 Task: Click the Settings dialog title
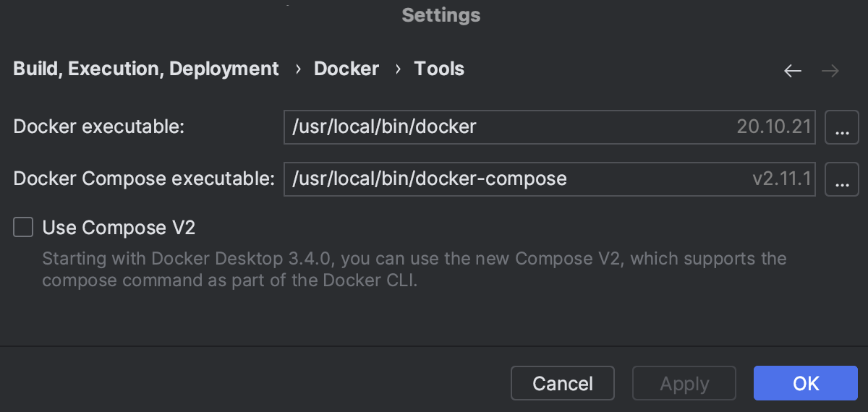click(x=441, y=15)
